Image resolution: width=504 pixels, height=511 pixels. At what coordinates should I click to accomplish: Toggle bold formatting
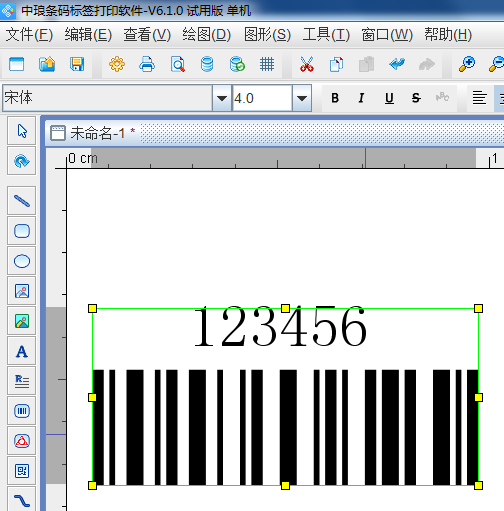pyautogui.click(x=335, y=98)
